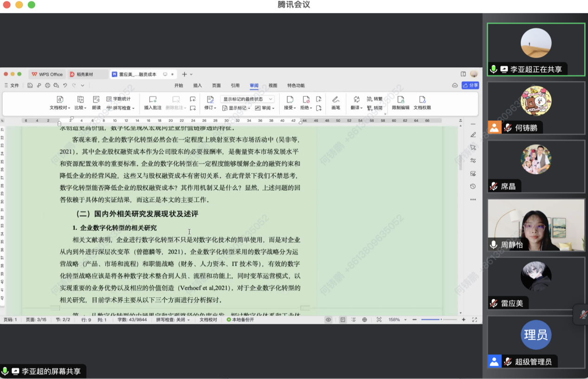The width and height of the screenshot is (588, 379).
Task: Open the 画笔 pen tool
Action: click(x=336, y=103)
